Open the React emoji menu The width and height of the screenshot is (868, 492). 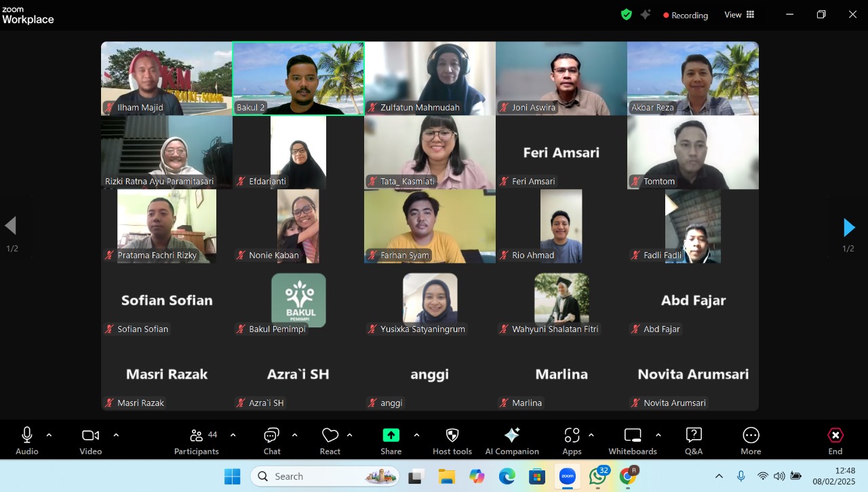tap(330, 440)
